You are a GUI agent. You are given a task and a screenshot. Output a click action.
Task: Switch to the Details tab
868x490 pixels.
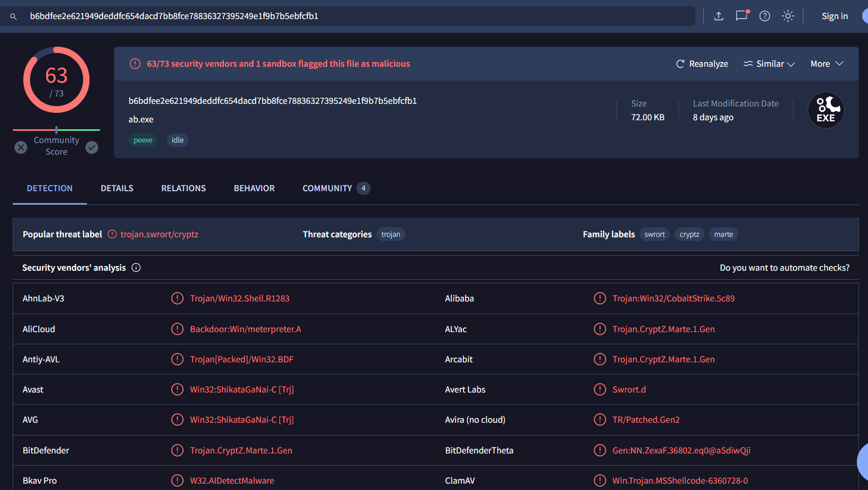(117, 188)
